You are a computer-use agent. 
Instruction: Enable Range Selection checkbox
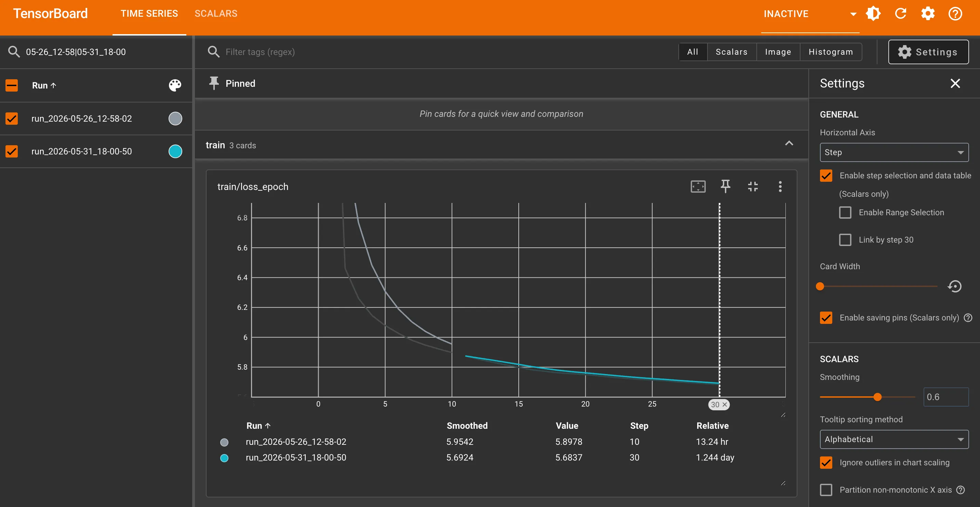coord(845,213)
